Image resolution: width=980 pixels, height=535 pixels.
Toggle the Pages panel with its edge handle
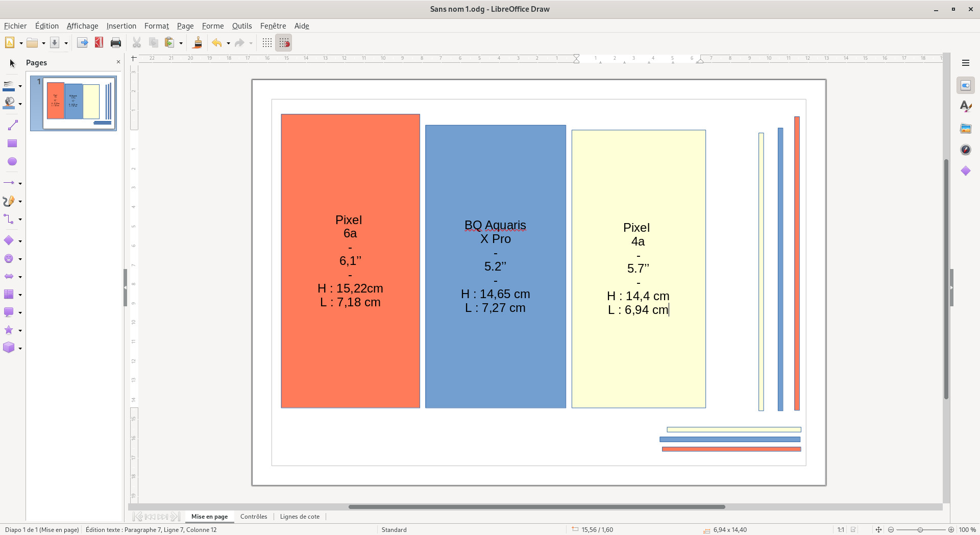click(x=125, y=288)
